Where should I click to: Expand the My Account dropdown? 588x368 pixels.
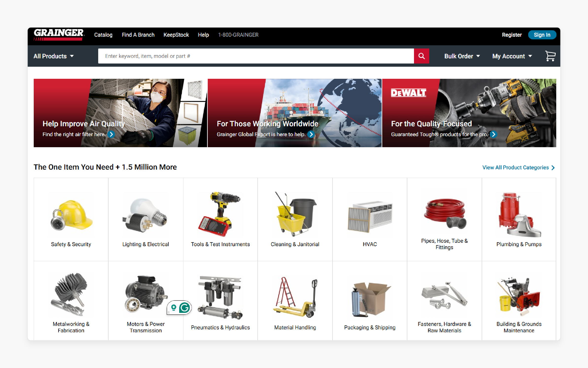[512, 56]
